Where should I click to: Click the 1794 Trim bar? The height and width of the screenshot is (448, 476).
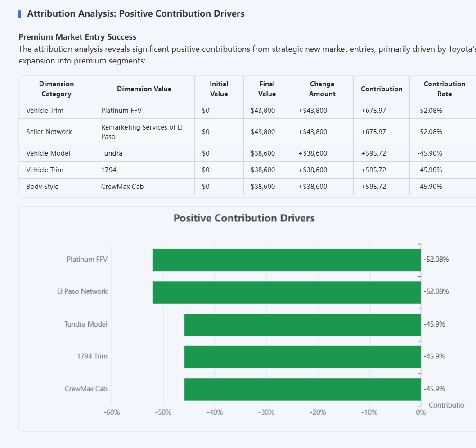point(301,357)
